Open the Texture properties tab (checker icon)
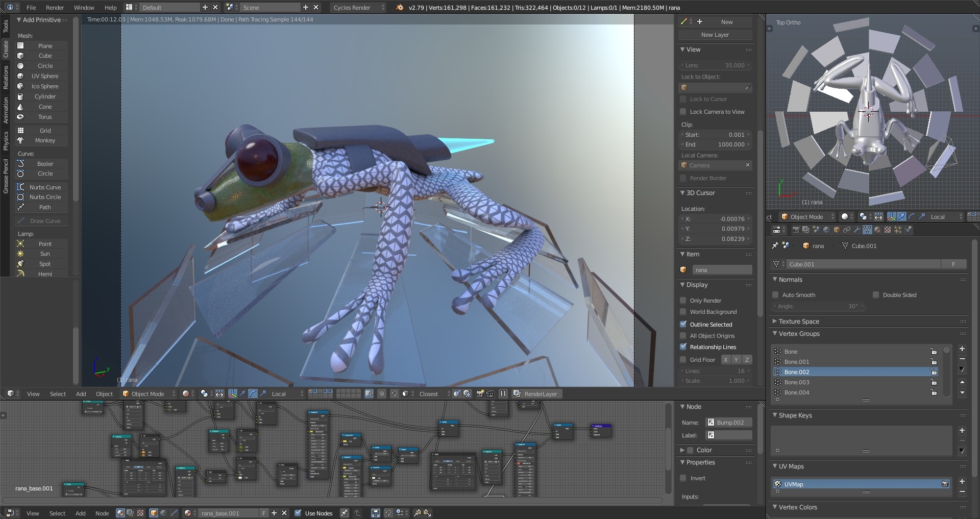Screen dimensions: 980x519 [888, 230]
